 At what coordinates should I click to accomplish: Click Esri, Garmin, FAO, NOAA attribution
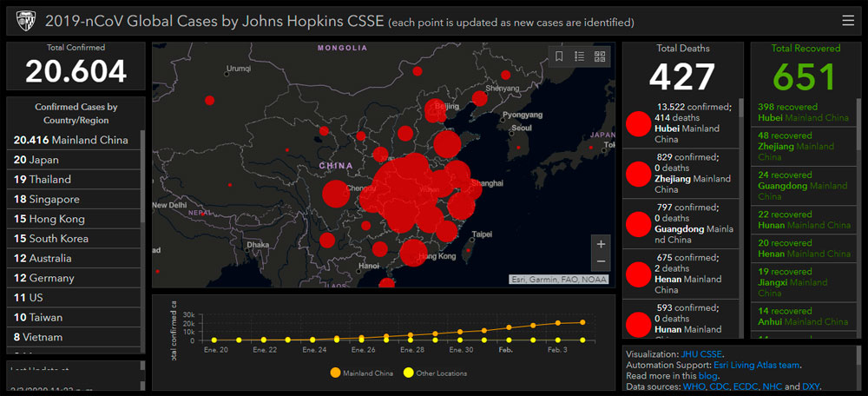pyautogui.click(x=558, y=279)
